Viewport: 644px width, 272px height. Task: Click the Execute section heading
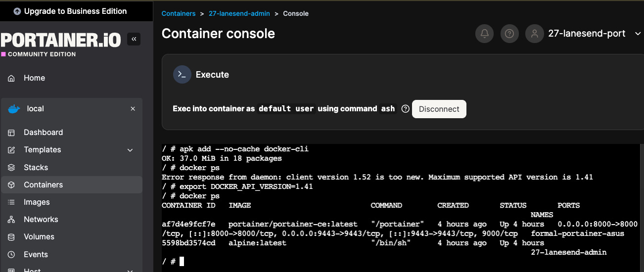coord(212,75)
